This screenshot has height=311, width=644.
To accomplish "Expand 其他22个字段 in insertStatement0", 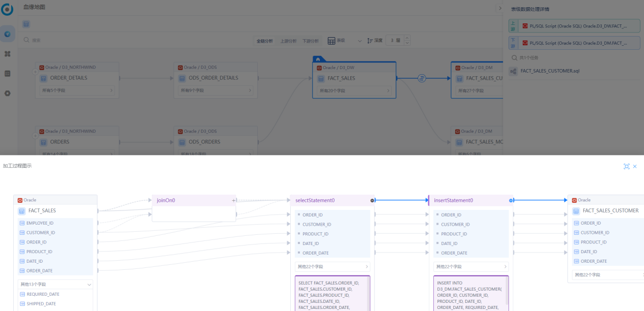I will click(471, 266).
